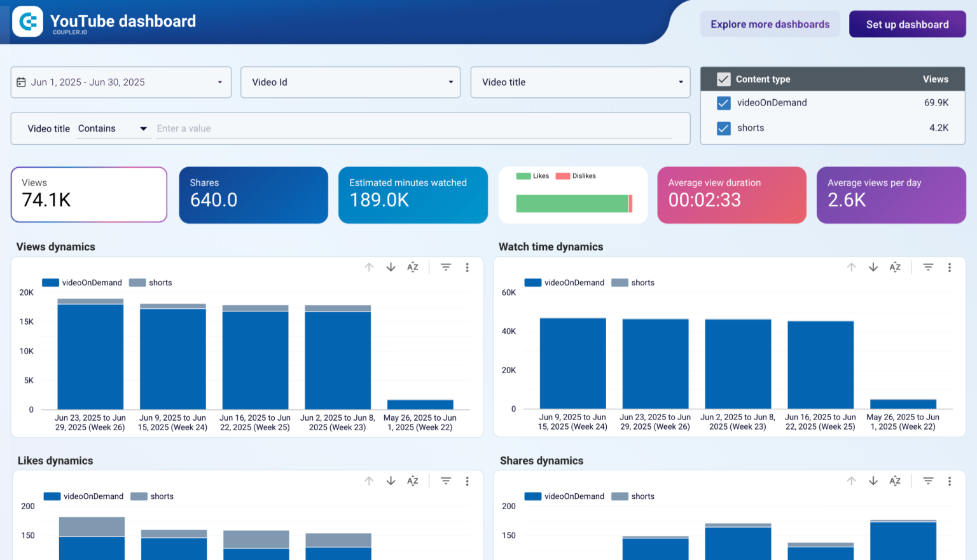
Task: Select the videoOnDemand legend entry on Views dynamics
Action: pyautogui.click(x=82, y=282)
